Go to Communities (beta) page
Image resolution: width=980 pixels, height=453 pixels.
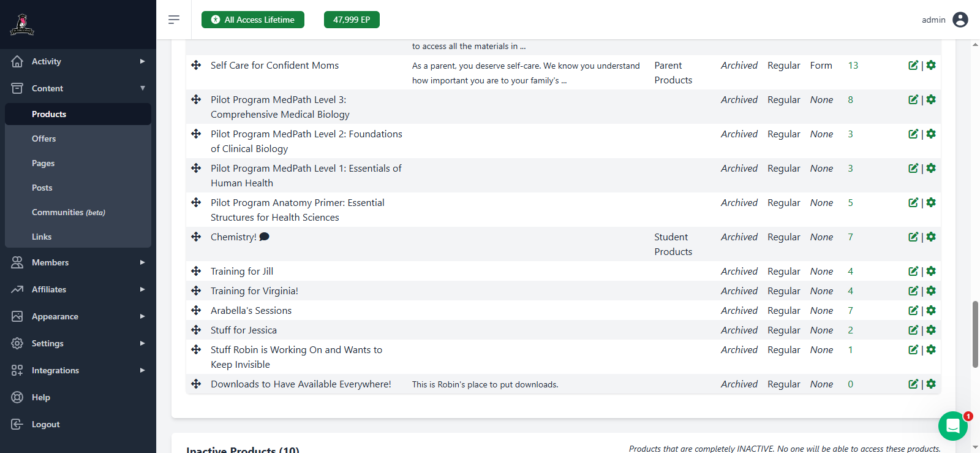68,212
